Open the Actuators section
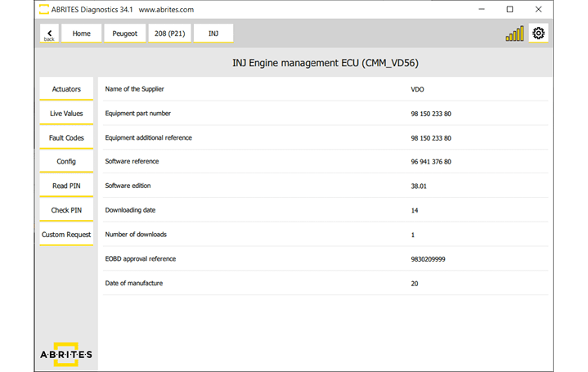 pyautogui.click(x=66, y=89)
